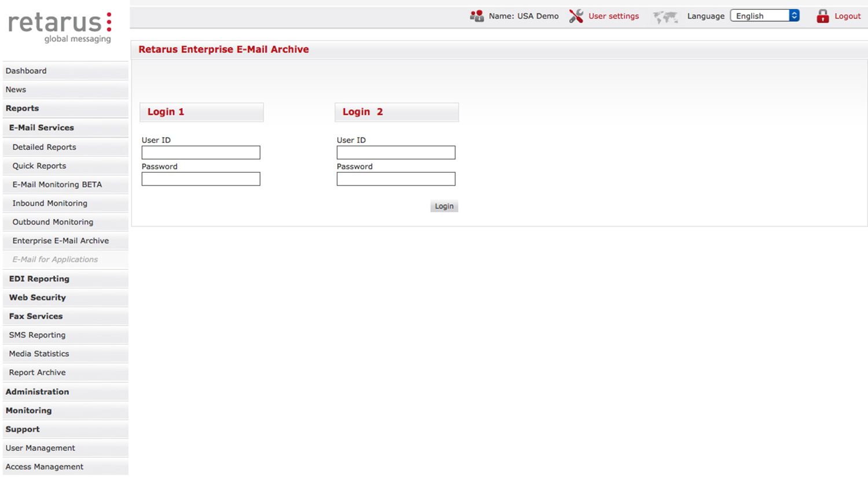Screen dimensions: 868x477
Task: Click E-Mail for Applications entry
Action: (x=65, y=260)
